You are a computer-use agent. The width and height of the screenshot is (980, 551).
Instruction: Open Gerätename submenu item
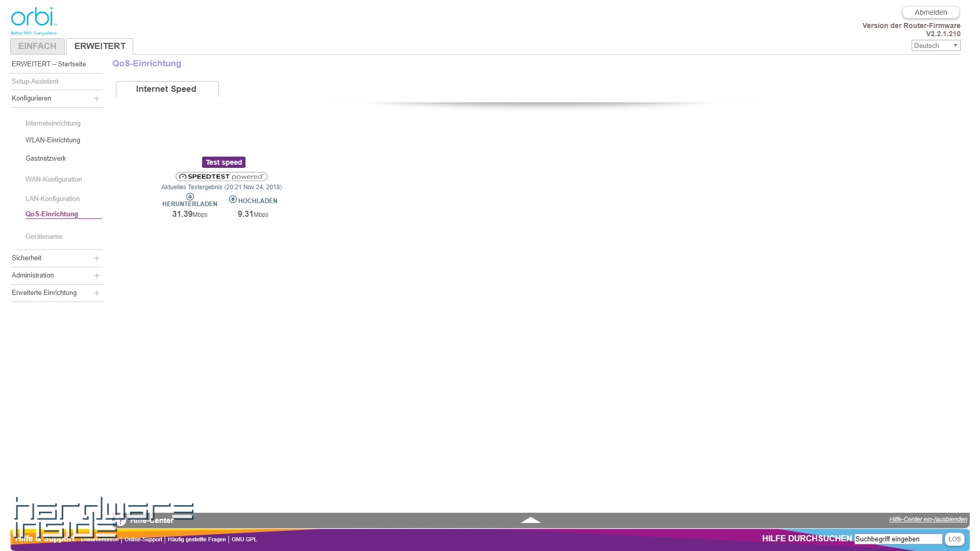point(44,236)
